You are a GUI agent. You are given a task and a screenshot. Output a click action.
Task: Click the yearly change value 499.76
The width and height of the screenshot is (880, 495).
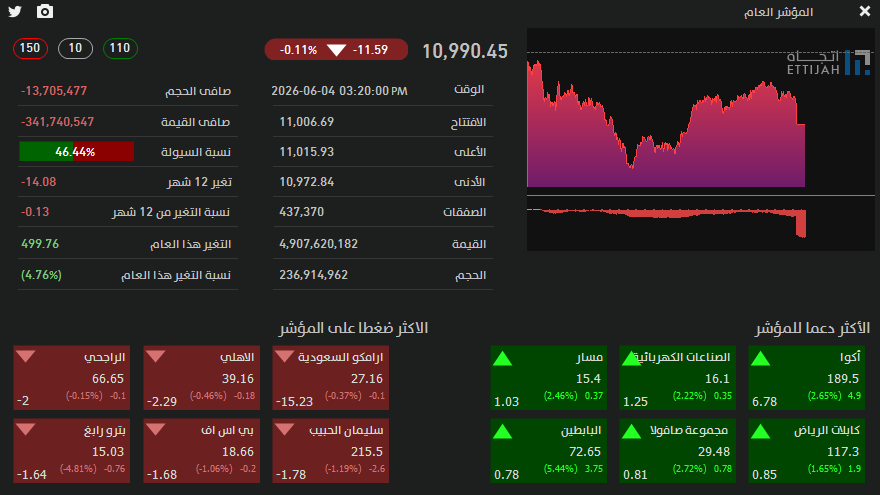40,244
